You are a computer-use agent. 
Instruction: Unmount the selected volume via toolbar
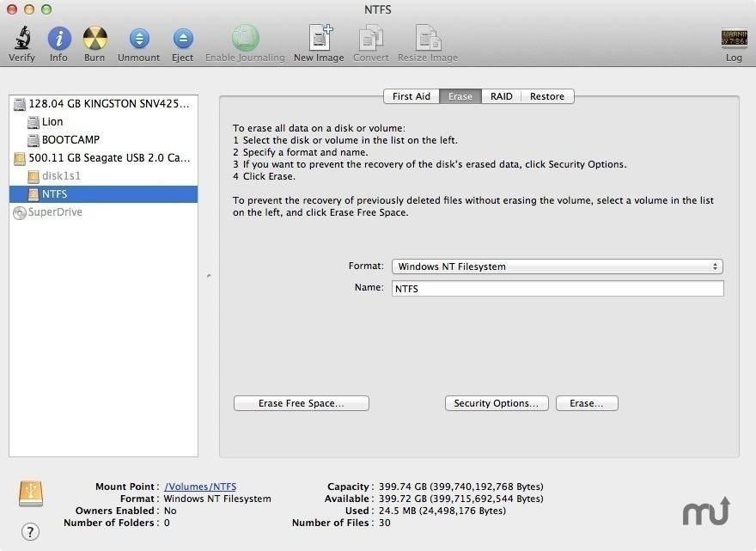point(138,39)
